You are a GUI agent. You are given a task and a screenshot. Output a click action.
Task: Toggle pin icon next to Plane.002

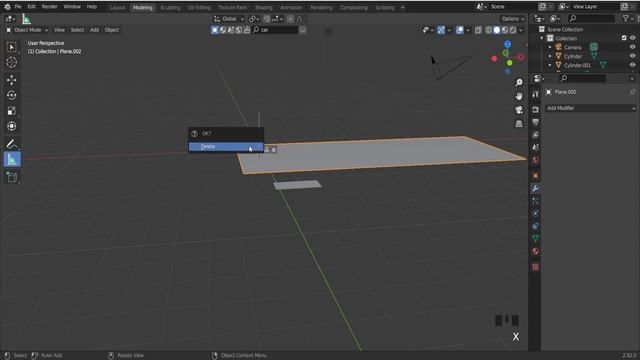632,92
